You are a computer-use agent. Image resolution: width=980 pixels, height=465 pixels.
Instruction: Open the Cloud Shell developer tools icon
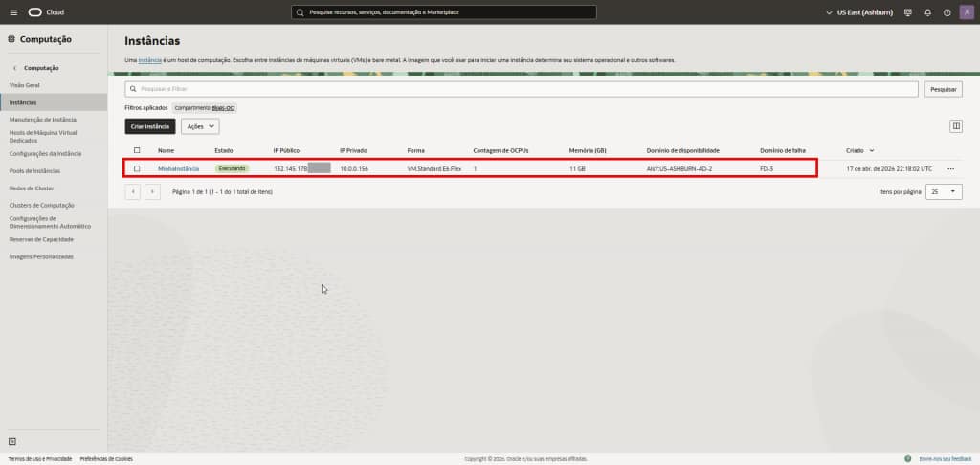[908, 12]
